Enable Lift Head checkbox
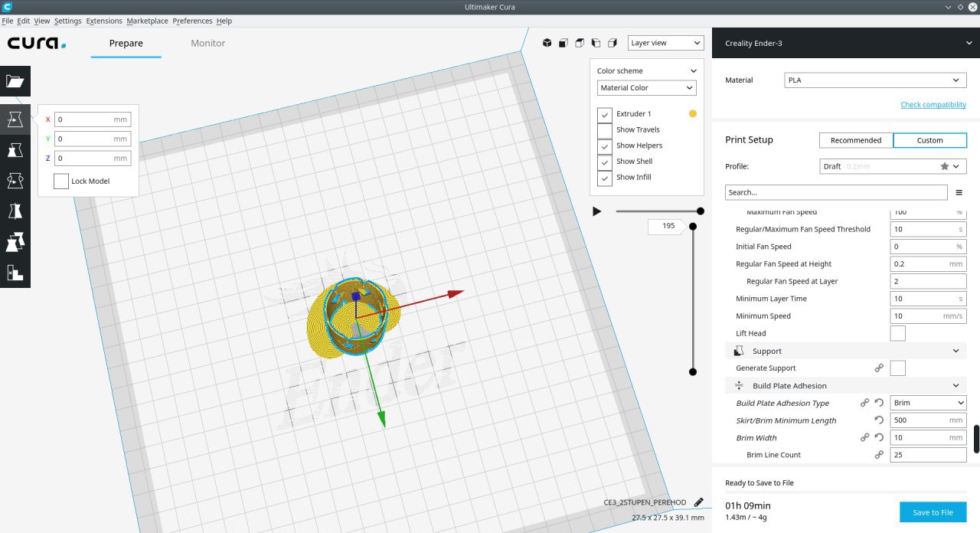The image size is (980, 533). pyautogui.click(x=897, y=333)
